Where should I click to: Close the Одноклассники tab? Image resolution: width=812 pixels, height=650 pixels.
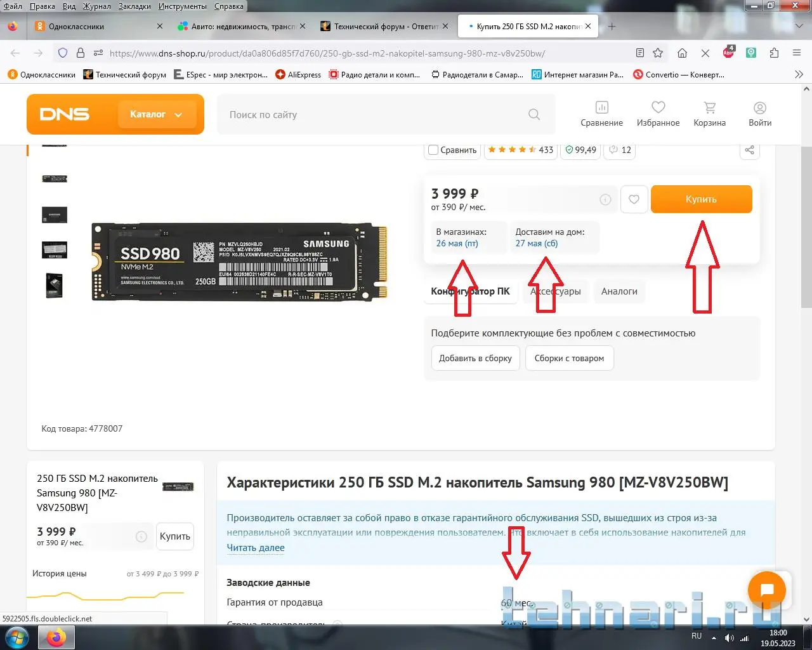[160, 27]
